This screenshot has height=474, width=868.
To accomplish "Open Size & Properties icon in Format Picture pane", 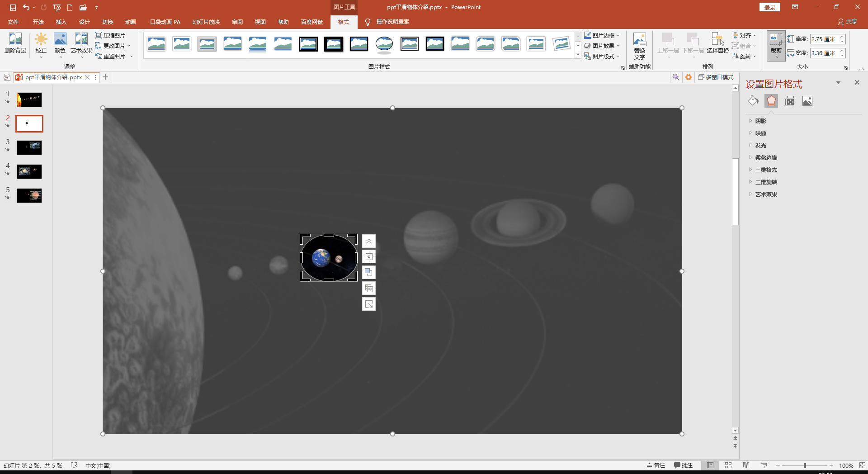I will click(789, 101).
